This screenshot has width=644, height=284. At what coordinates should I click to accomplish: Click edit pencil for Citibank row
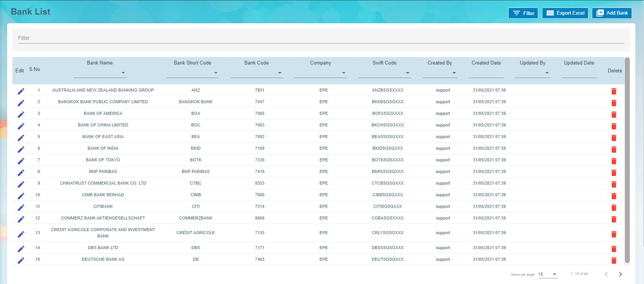coord(21,207)
